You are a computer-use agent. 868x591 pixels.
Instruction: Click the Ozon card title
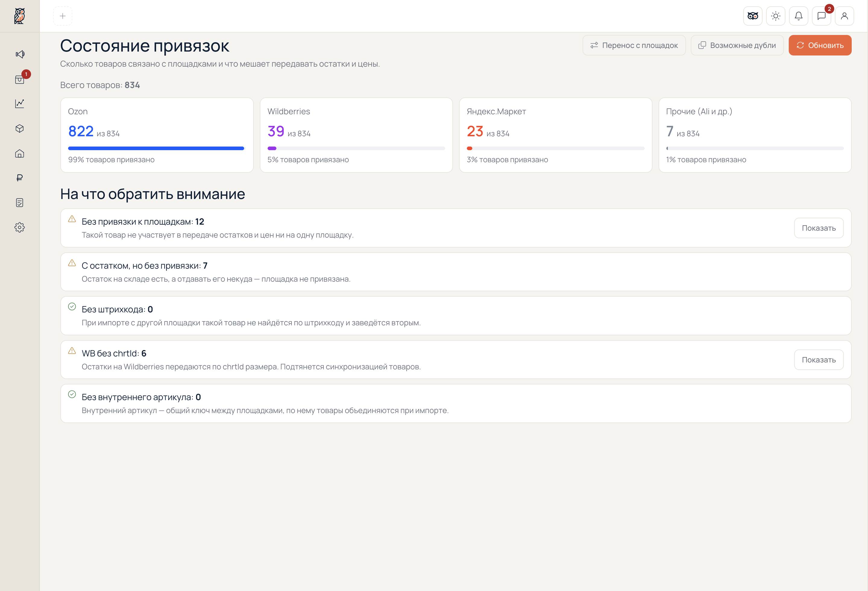[78, 111]
